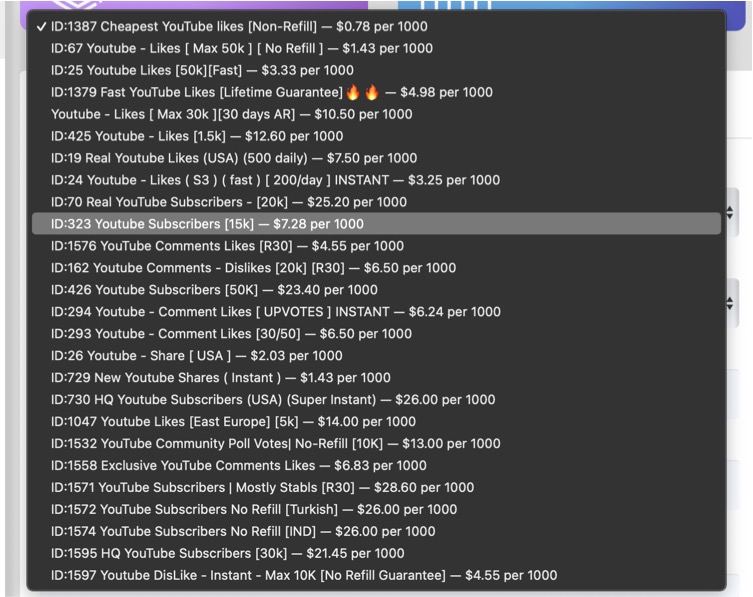Choose ID:24 Youtube Likes S3 fast INSTANT

pyautogui.click(x=376, y=180)
